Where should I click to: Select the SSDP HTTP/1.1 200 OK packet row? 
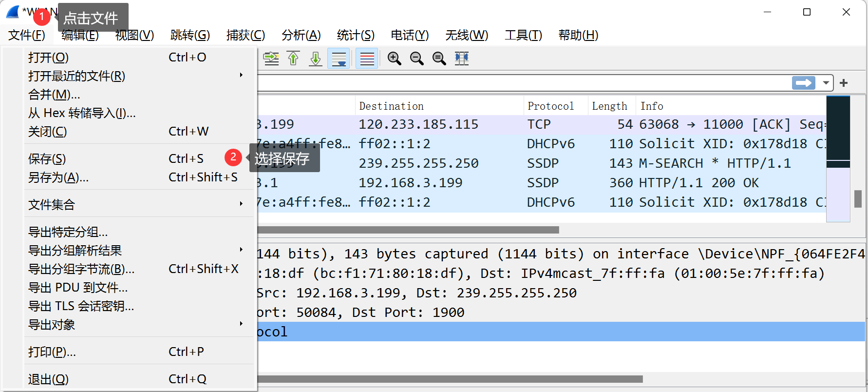[x=542, y=183]
